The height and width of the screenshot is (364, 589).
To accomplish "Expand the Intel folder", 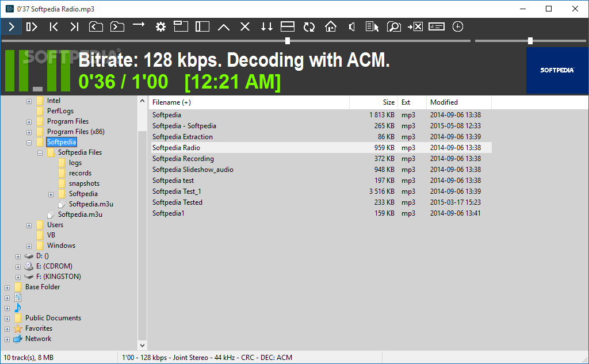I will point(29,101).
